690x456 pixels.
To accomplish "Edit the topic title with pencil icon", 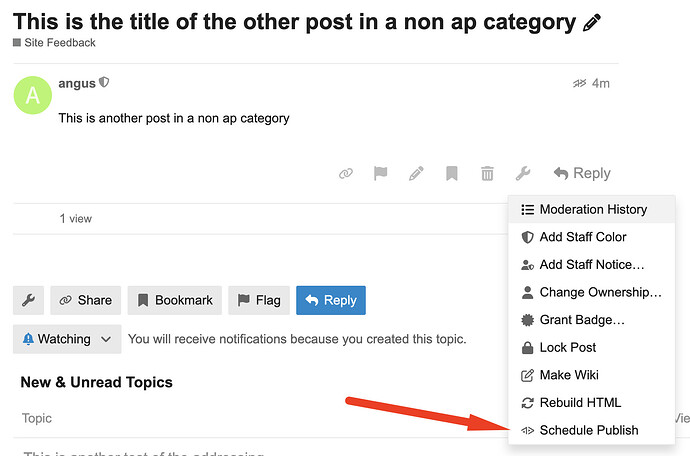I will click(x=591, y=23).
